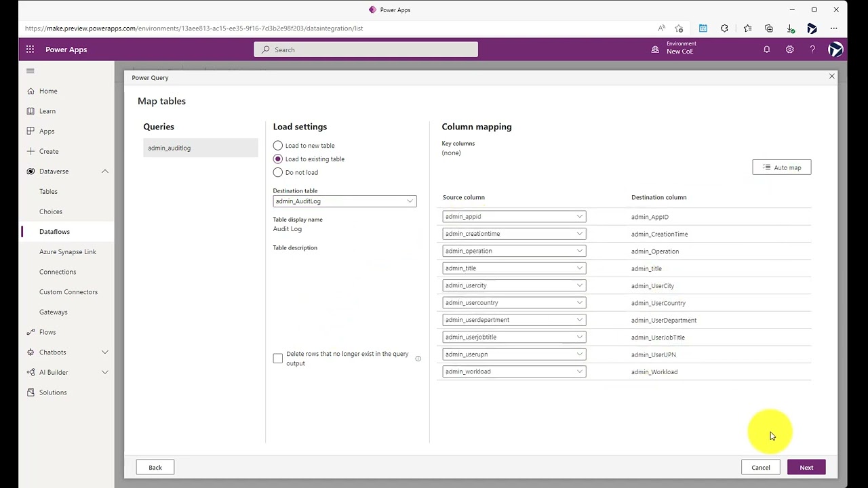Open Azure Synapse Link in sidebar

(68, 252)
